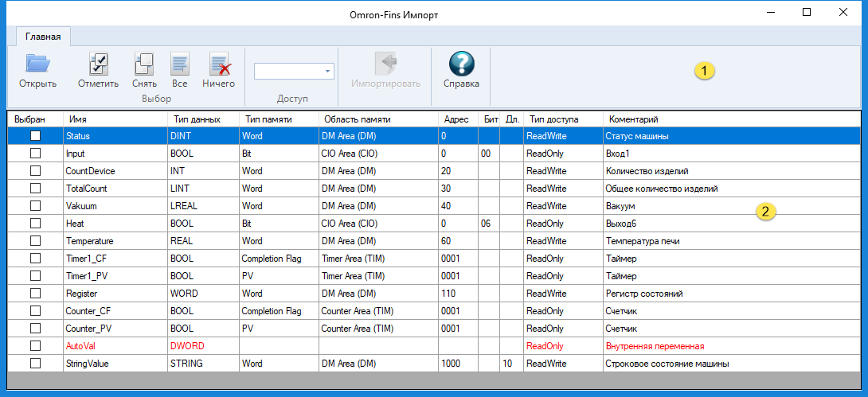
Task: Click the Отметить check-selected icon
Action: click(x=99, y=64)
